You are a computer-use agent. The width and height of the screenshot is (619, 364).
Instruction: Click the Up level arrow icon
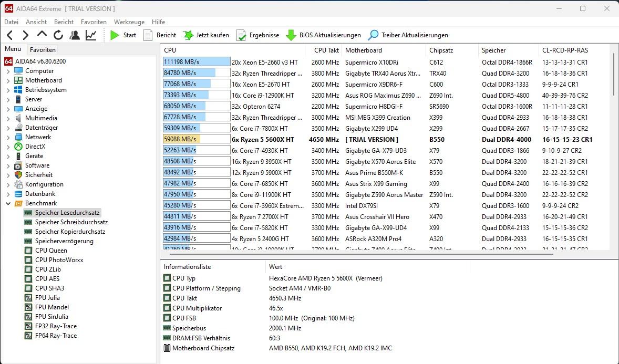click(42, 34)
